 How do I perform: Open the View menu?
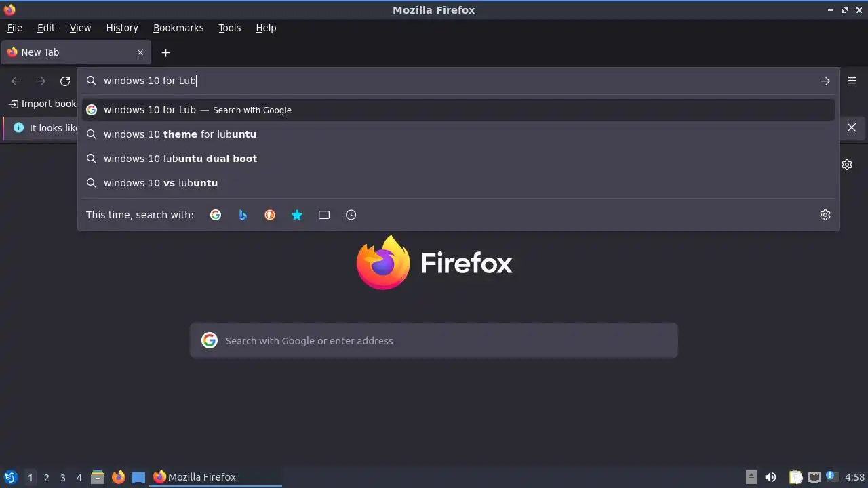[x=80, y=28]
